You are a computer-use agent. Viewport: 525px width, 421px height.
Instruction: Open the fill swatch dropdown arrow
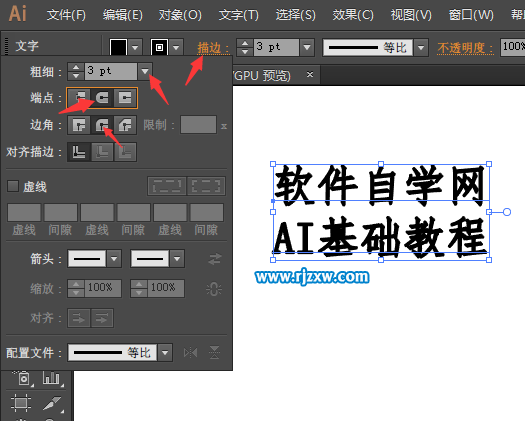135,47
